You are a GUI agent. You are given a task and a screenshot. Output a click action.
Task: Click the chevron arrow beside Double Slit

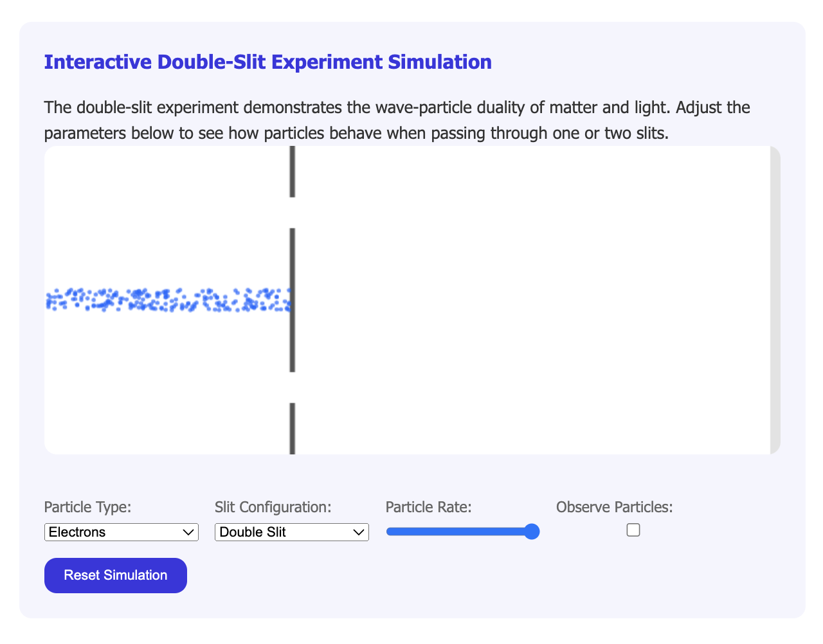[x=359, y=532]
